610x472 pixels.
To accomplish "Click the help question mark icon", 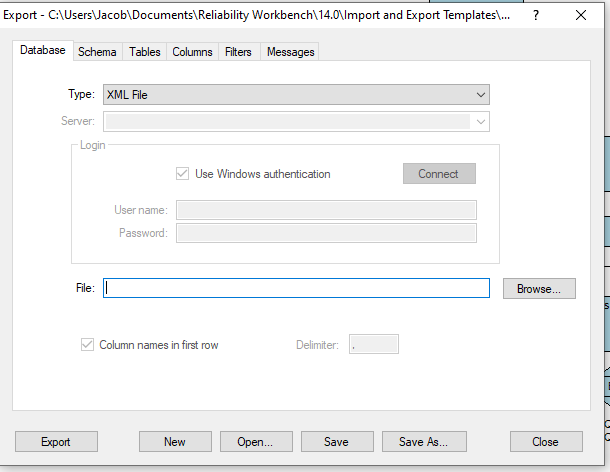I will click(537, 15).
